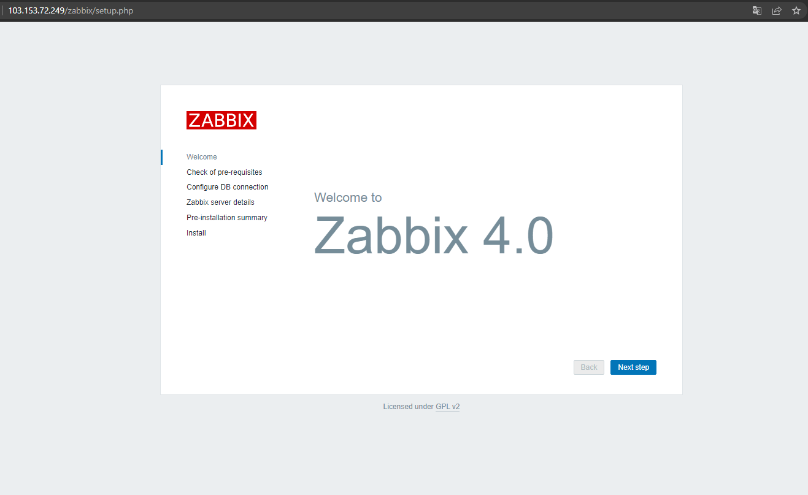Select the Welcome setup step
Viewport: 808px width, 495px height.
(201, 157)
